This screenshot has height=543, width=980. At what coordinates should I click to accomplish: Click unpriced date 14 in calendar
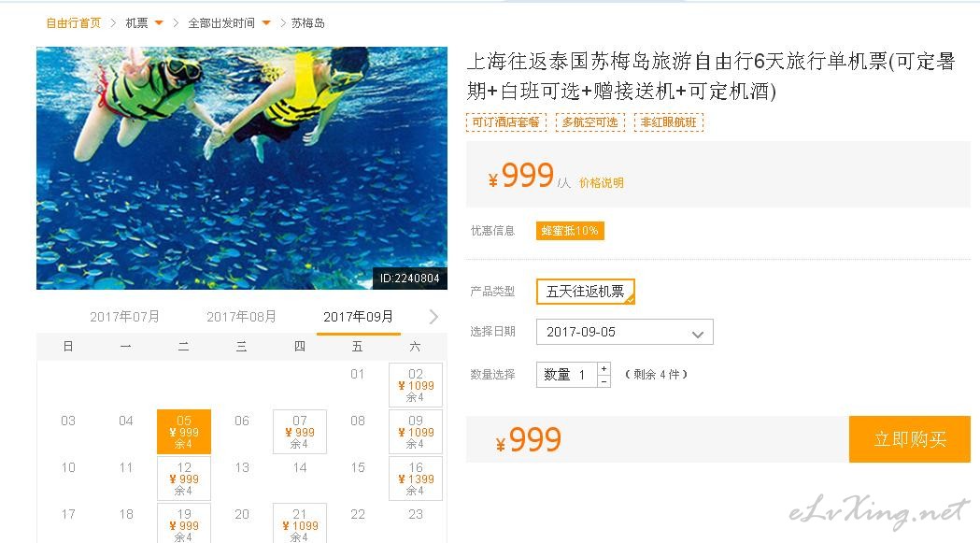[x=300, y=468]
